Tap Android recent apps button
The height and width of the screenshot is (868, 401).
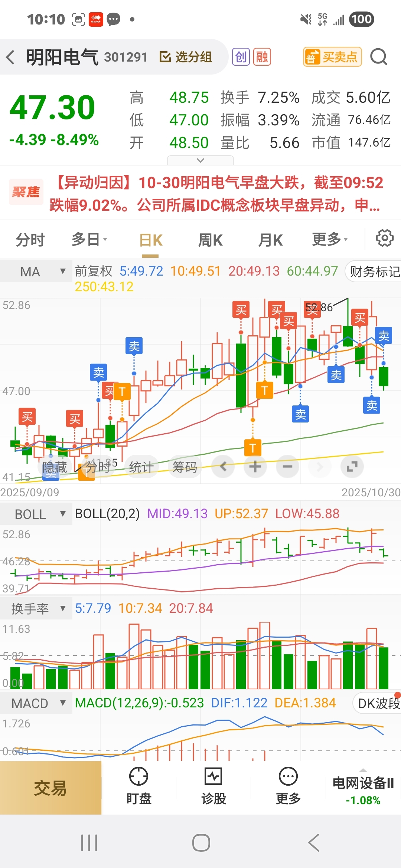pos(89,843)
